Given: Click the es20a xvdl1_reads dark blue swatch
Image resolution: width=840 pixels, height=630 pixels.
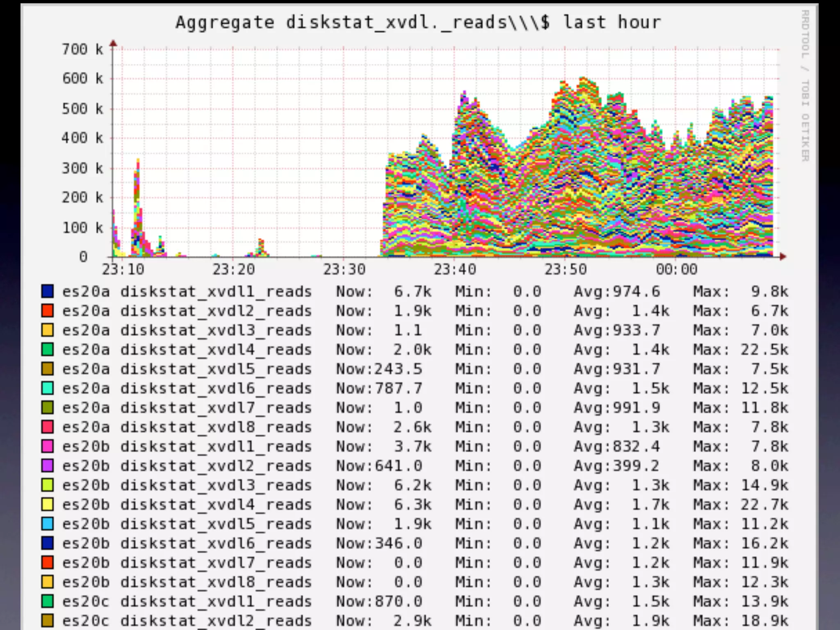Looking at the screenshot, I should [x=48, y=291].
